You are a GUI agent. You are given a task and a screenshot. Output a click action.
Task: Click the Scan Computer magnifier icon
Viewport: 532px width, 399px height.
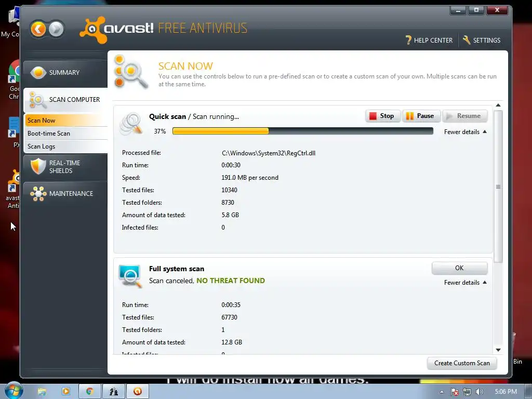[x=37, y=100]
